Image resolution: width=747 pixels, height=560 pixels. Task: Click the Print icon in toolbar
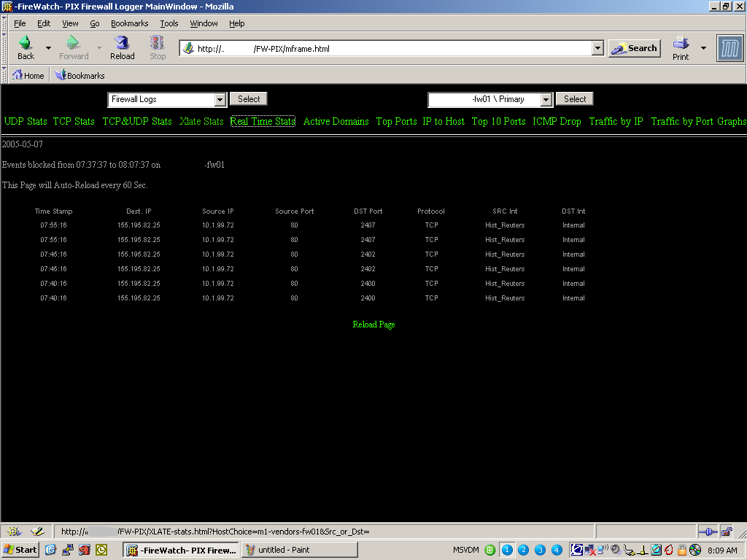(x=681, y=43)
